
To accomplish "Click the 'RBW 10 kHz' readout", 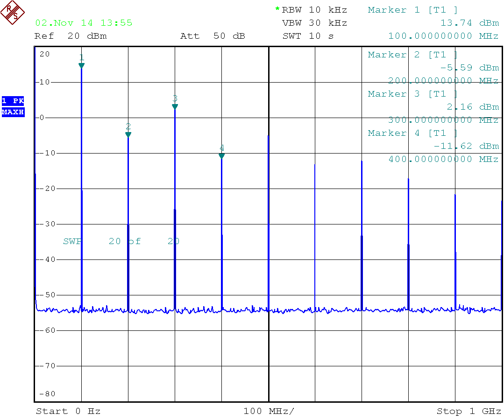I will pyautogui.click(x=314, y=10).
